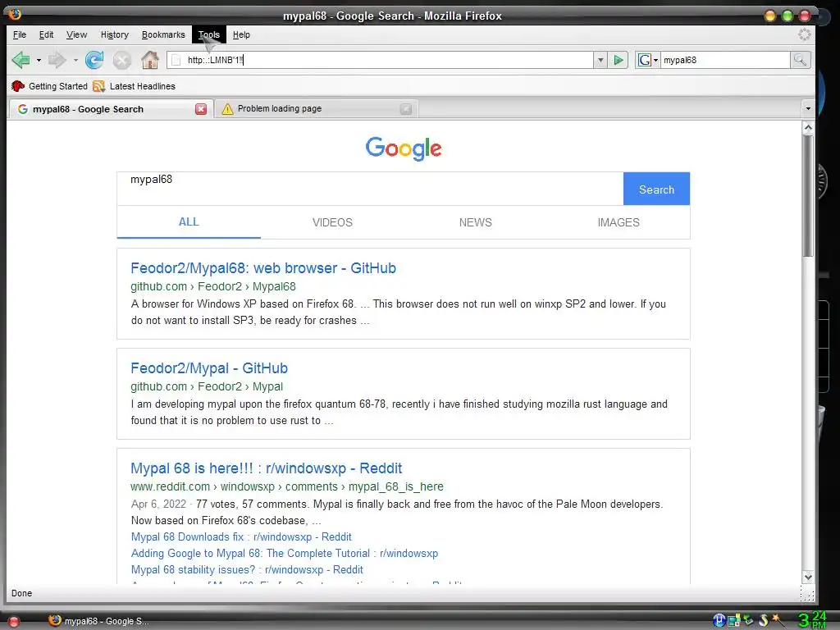This screenshot has width=840, height=630.
Task: Click the Stop loading button
Action: [121, 60]
